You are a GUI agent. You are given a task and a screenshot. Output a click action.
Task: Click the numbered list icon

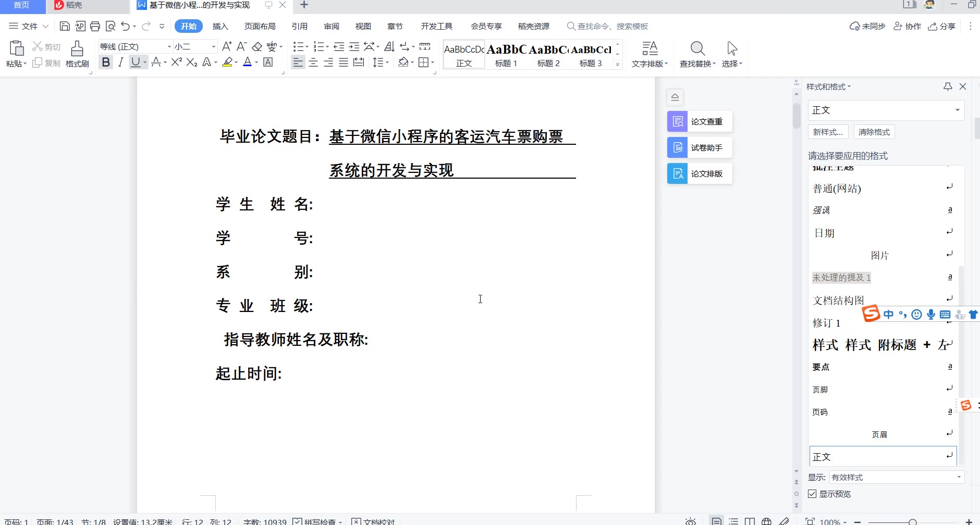(318, 47)
